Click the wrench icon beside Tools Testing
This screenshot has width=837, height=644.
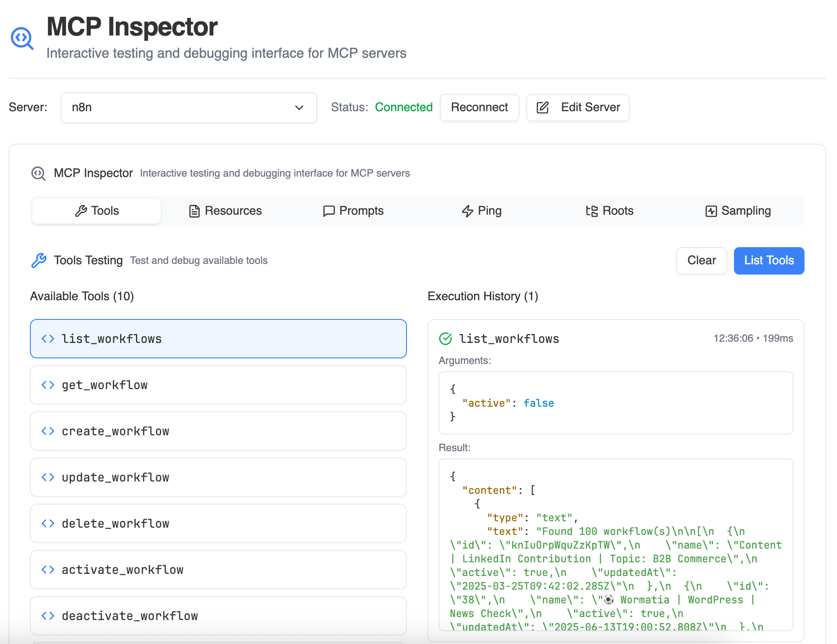(x=39, y=260)
